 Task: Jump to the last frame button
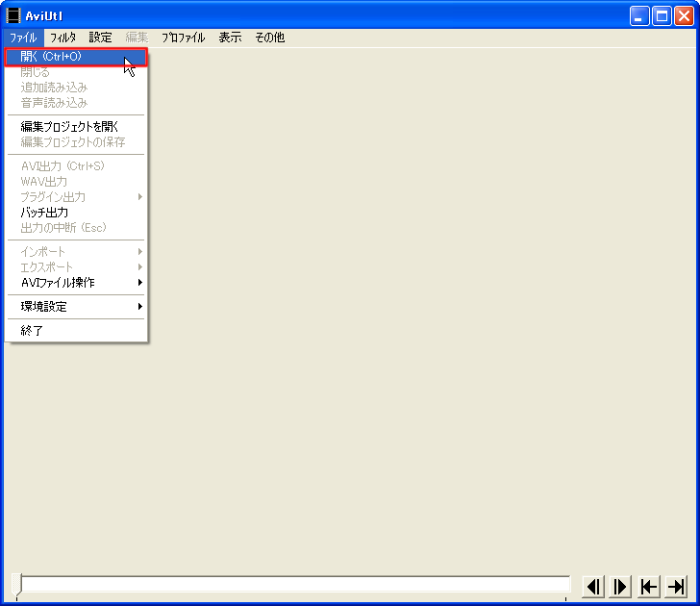pyautogui.click(x=676, y=586)
